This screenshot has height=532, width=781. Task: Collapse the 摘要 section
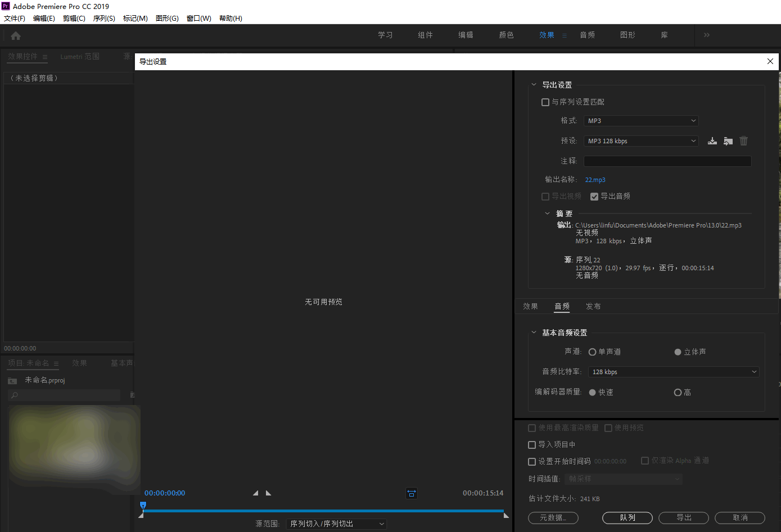(x=547, y=213)
